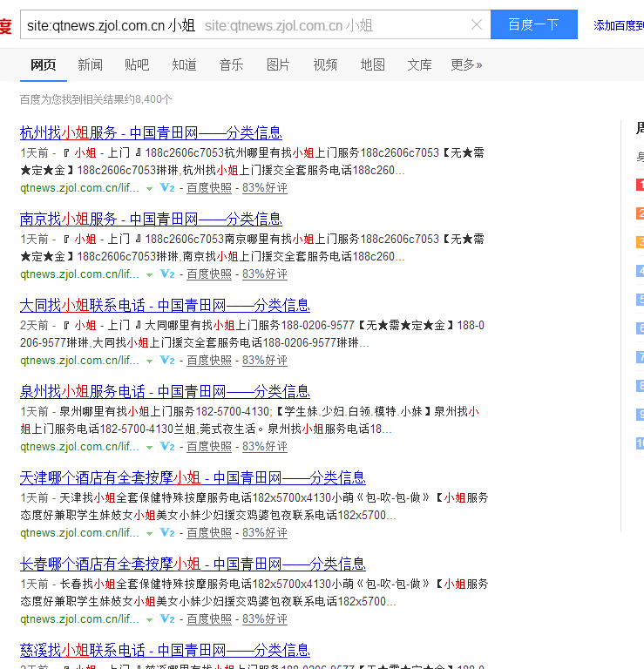Click V2 credibility icon in 大同 result
Viewport: 644px width, 669px height.
[x=166, y=360]
